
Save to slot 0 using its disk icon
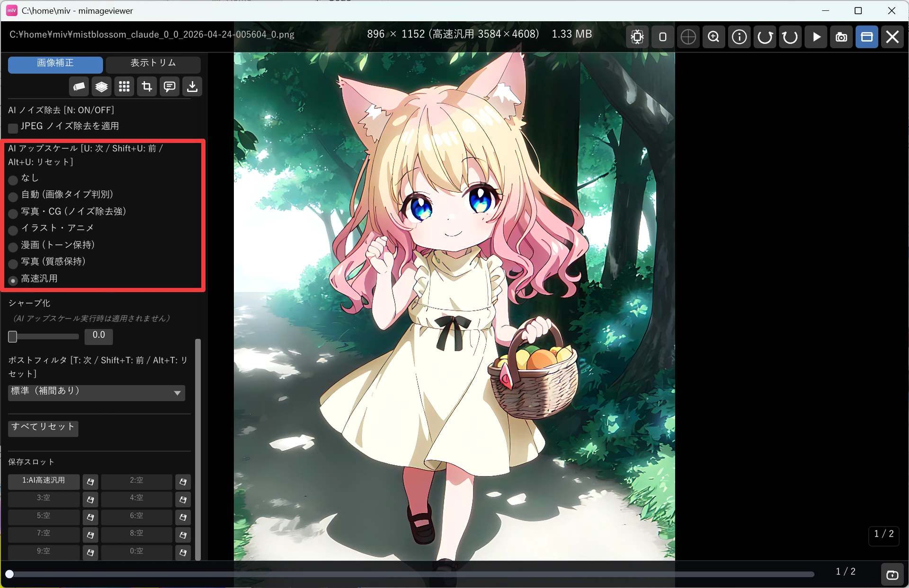(x=183, y=553)
